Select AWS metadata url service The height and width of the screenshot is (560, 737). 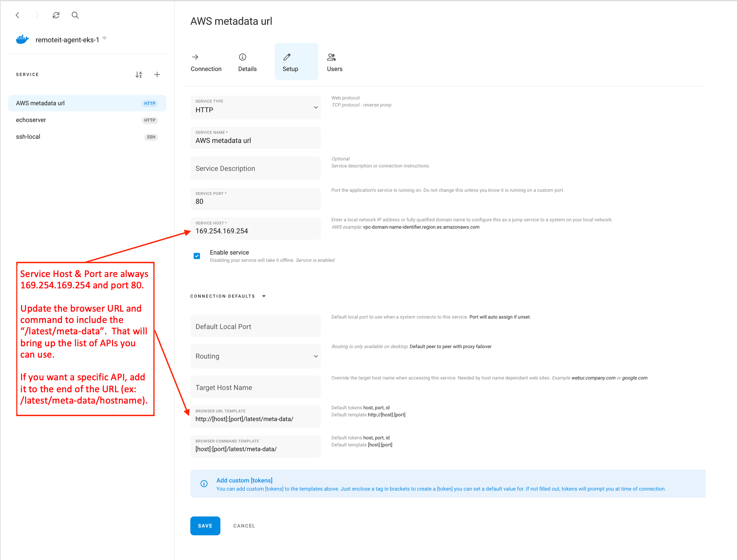click(x=87, y=103)
